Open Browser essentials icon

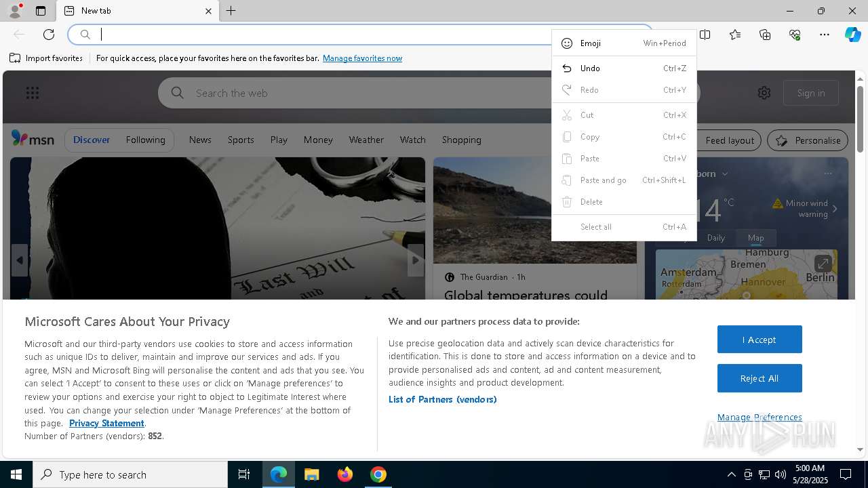pos(795,35)
